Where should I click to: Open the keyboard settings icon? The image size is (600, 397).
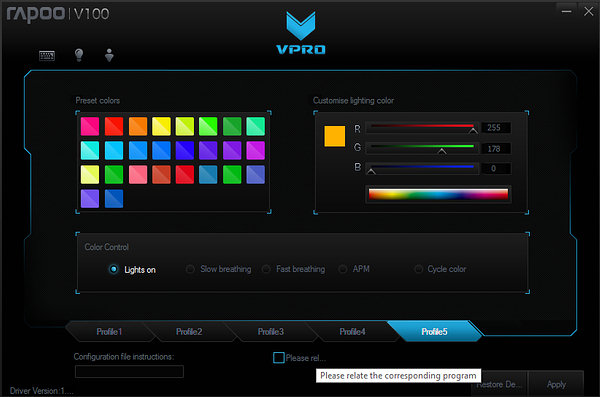47,56
